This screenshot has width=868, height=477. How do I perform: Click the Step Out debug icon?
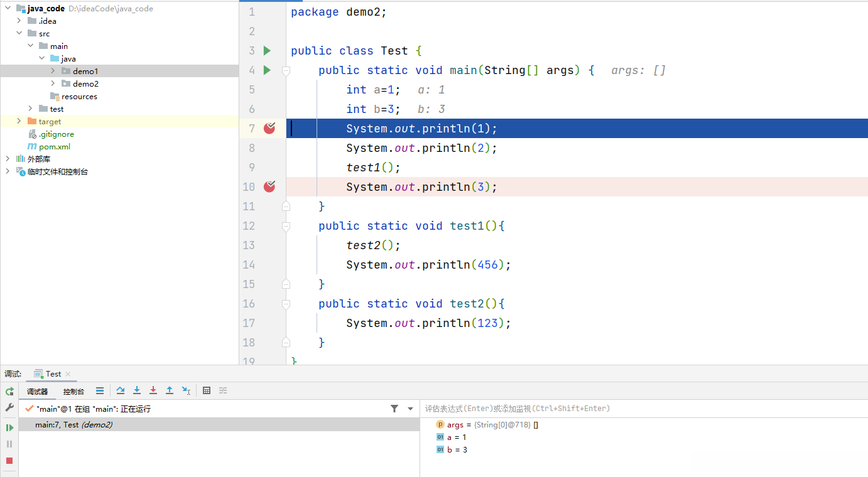pyautogui.click(x=170, y=390)
